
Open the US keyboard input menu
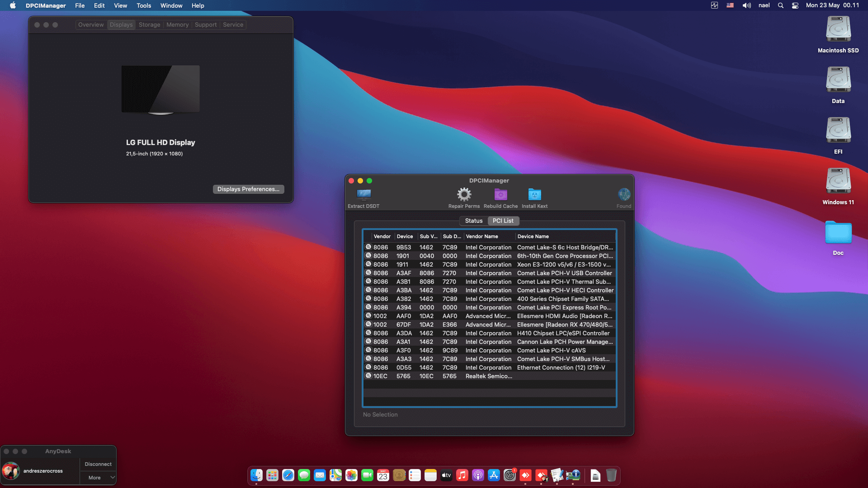[730, 5]
